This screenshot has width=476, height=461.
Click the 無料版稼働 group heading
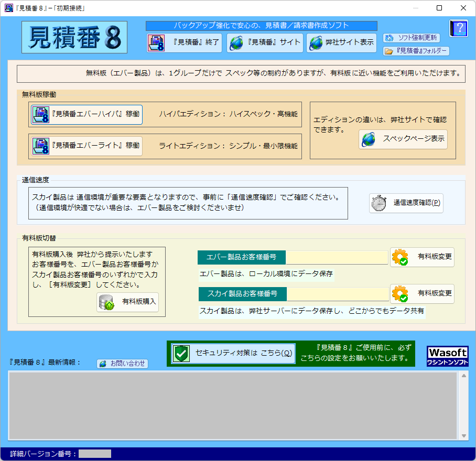pos(39,95)
